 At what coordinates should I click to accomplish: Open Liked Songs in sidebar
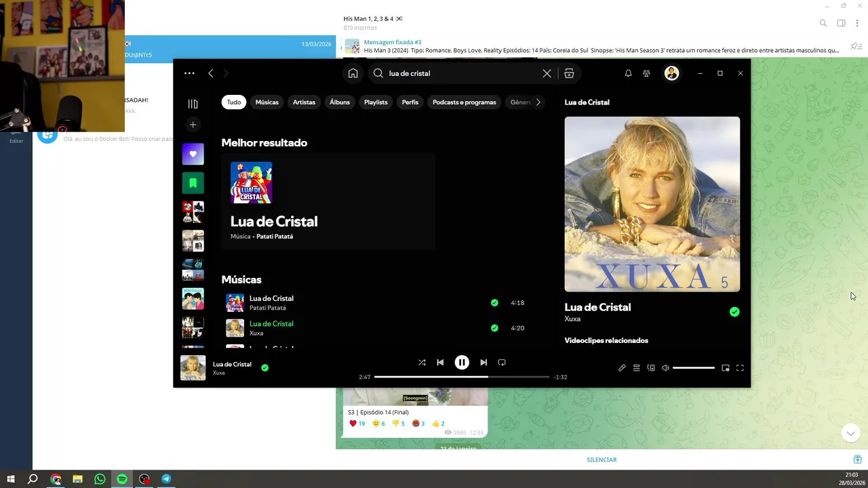(193, 154)
